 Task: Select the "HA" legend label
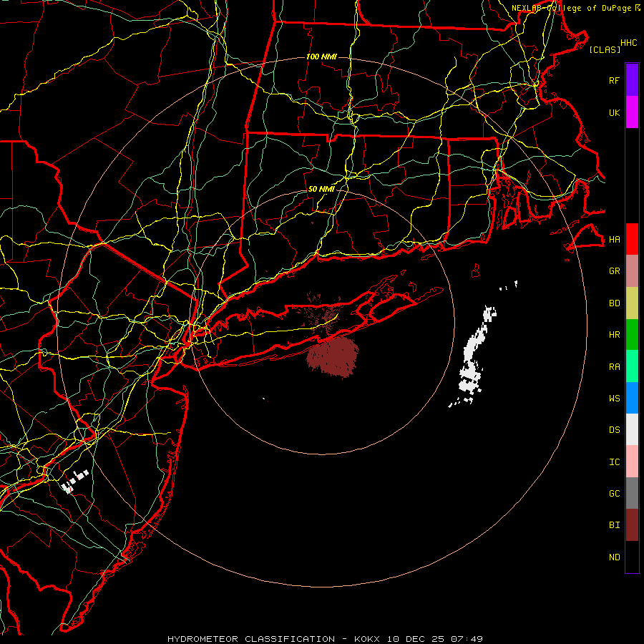(x=615, y=240)
